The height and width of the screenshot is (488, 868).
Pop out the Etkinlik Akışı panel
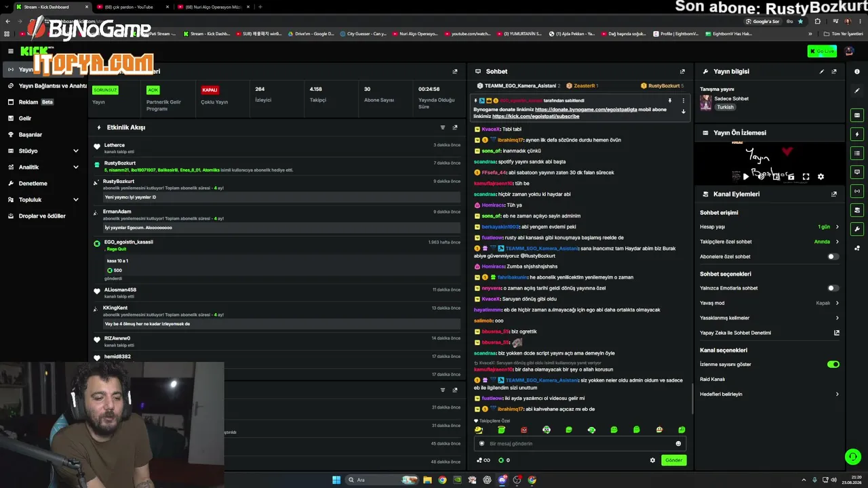tap(455, 127)
